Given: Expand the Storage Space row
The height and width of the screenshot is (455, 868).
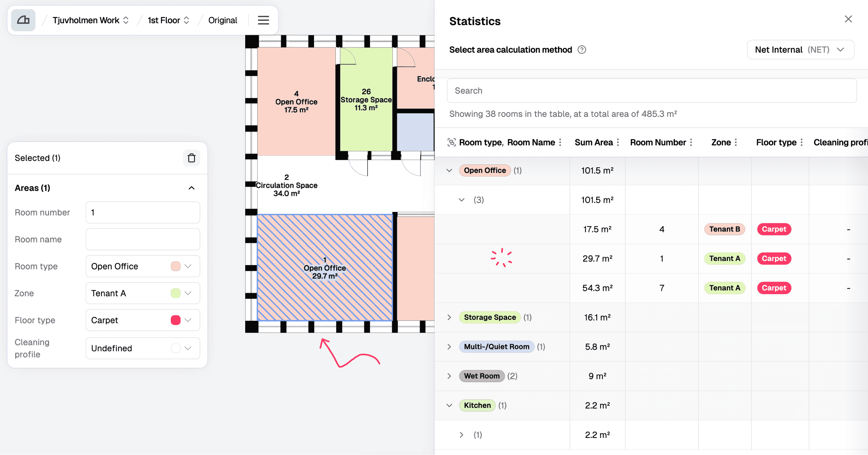Looking at the screenshot, I should [x=449, y=317].
